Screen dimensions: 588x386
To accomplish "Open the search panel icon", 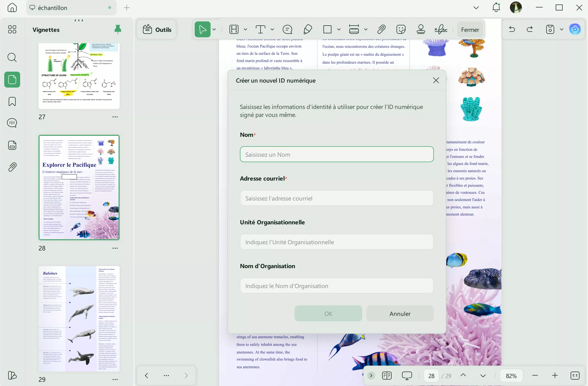I will (12, 57).
